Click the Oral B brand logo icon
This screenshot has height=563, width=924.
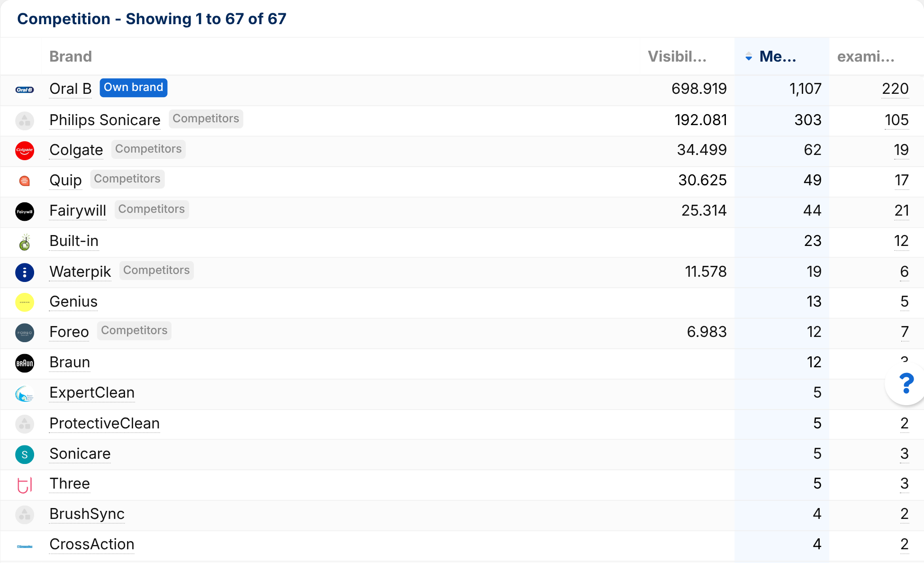click(25, 90)
